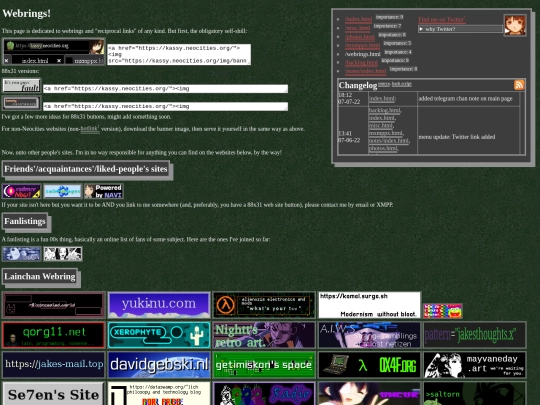
Task: Click the anime avatar image in menu panel
Action: 515,25
